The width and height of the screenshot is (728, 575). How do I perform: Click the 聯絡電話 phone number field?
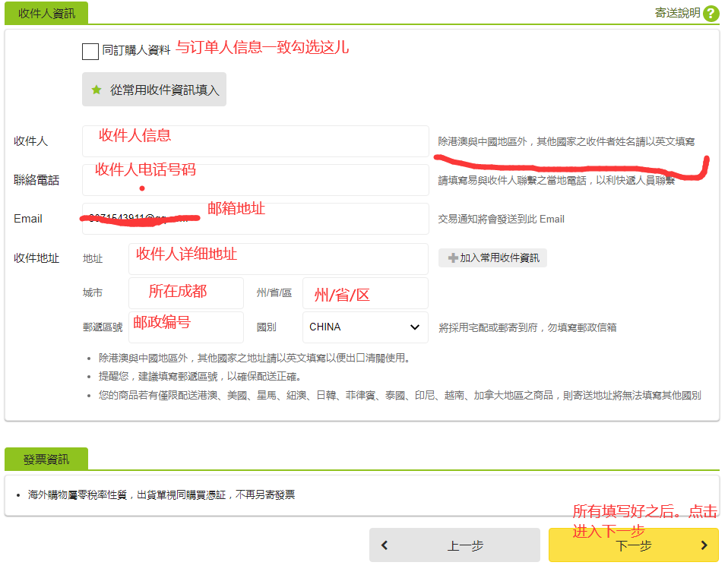pos(255,179)
